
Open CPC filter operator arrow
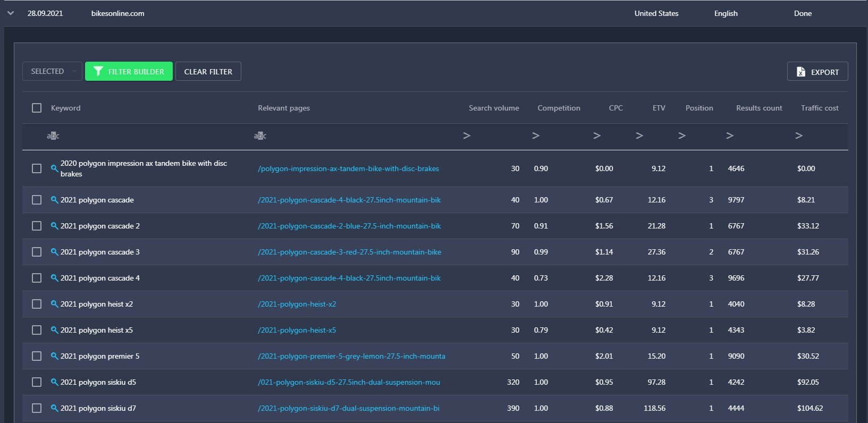(597, 136)
